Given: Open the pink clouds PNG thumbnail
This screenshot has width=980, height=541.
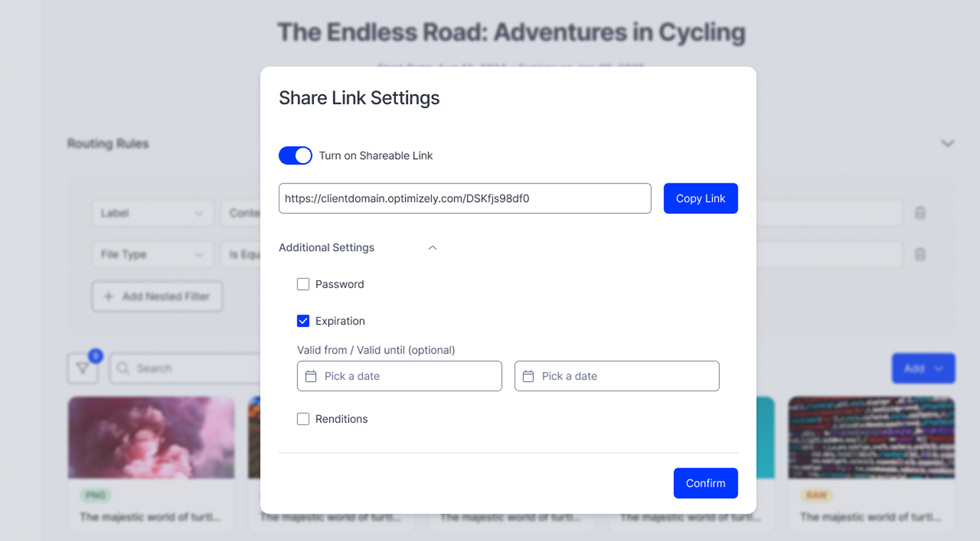Looking at the screenshot, I should click(x=151, y=438).
